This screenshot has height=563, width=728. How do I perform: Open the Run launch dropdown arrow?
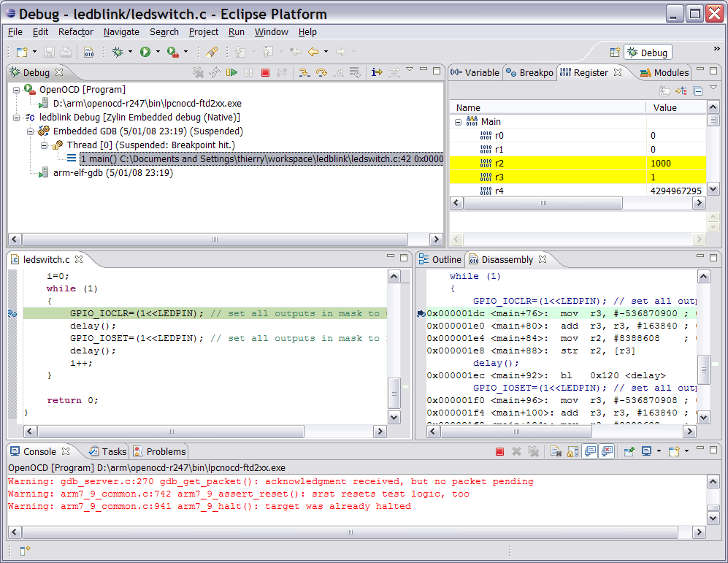(x=158, y=52)
